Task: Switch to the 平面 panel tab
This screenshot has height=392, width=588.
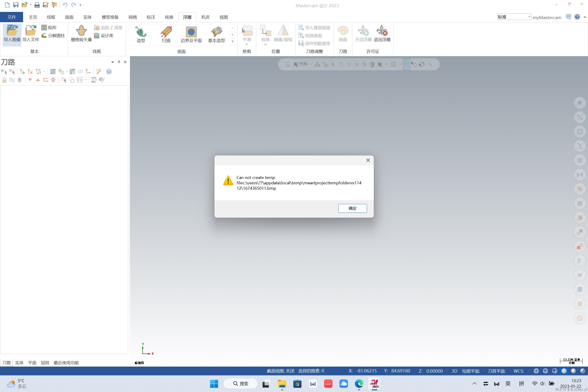Action: 32,363
